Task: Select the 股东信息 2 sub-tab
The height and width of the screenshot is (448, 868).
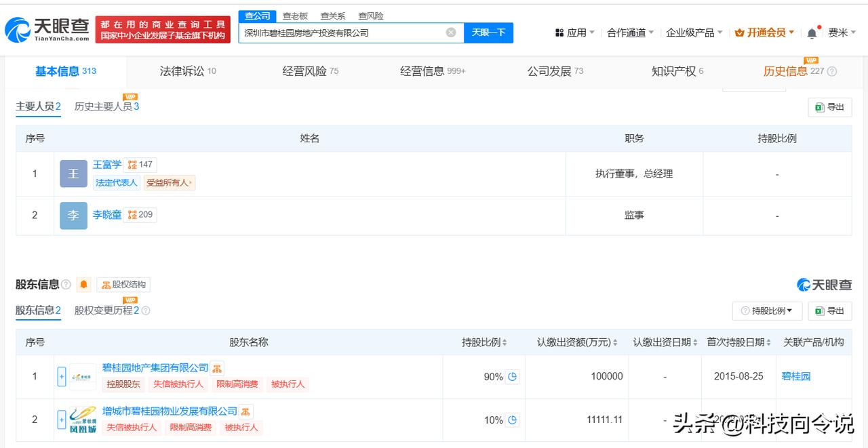Action: [39, 310]
